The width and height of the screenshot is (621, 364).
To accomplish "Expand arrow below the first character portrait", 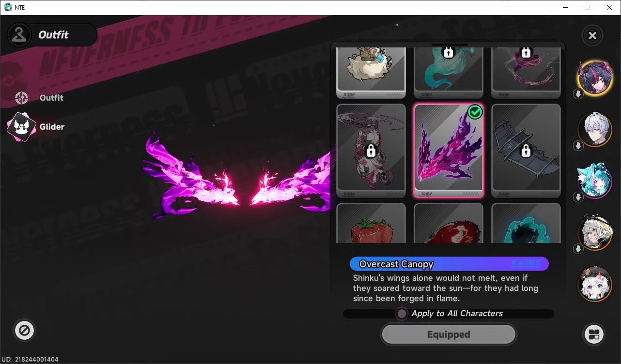I will point(578,94).
